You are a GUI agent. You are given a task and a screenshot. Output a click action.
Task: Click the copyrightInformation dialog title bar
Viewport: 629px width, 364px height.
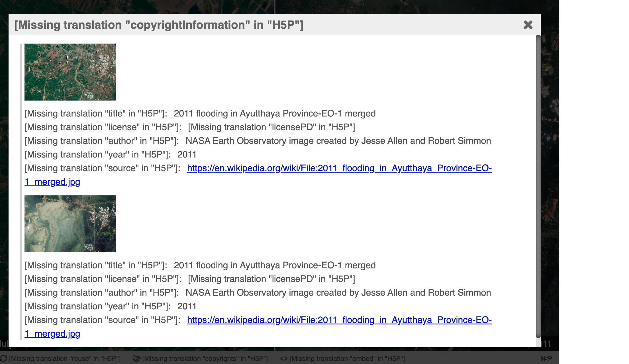pos(158,25)
